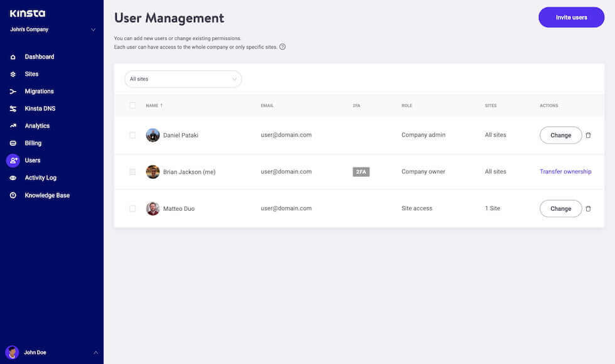Open Migrations via its sidebar icon

coord(13,90)
